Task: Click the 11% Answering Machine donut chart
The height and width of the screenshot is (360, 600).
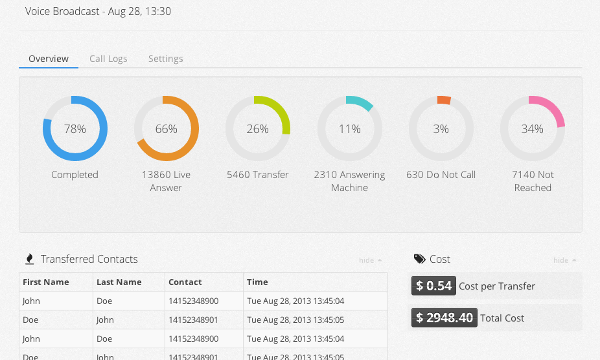Action: pos(349,128)
